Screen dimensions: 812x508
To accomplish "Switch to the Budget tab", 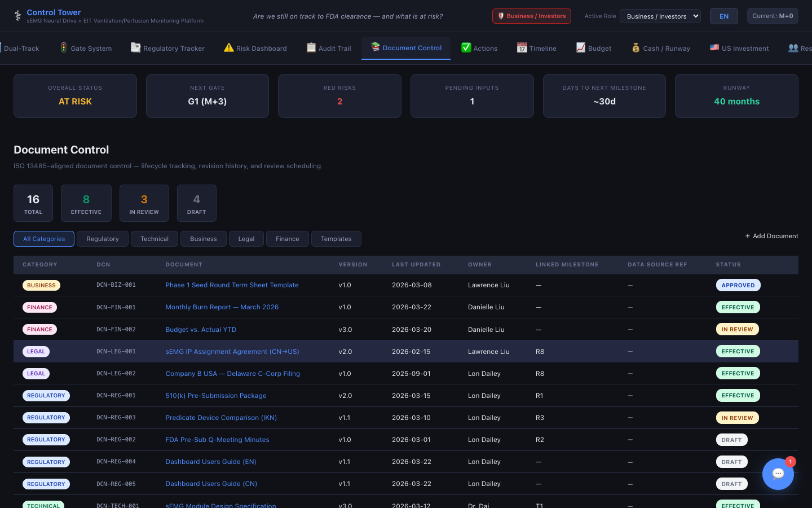I will (x=594, y=49).
